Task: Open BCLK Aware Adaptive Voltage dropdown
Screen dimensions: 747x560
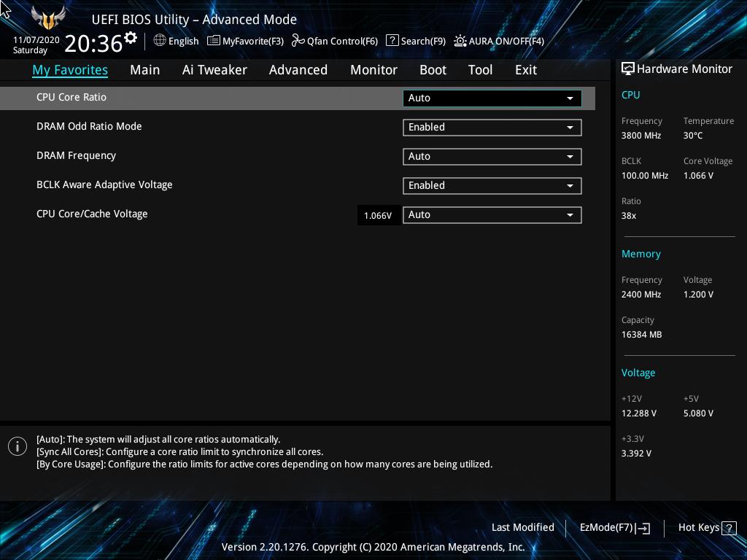Action: pyautogui.click(x=492, y=186)
